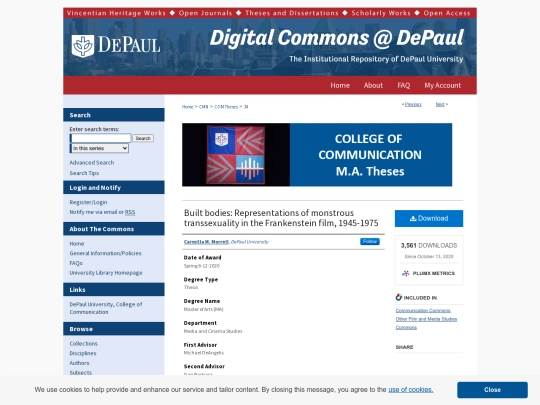The image size is (540, 405).
Task: Click Home in breadcrumb trail
Action: [187, 107]
